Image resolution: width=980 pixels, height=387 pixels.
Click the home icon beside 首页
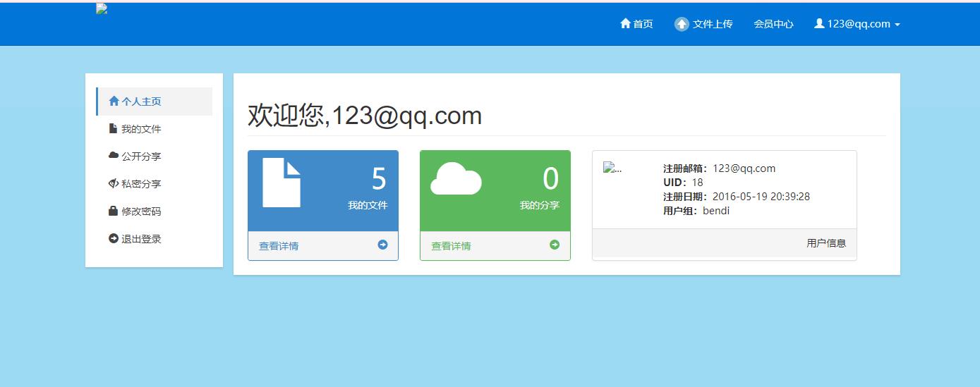(624, 24)
